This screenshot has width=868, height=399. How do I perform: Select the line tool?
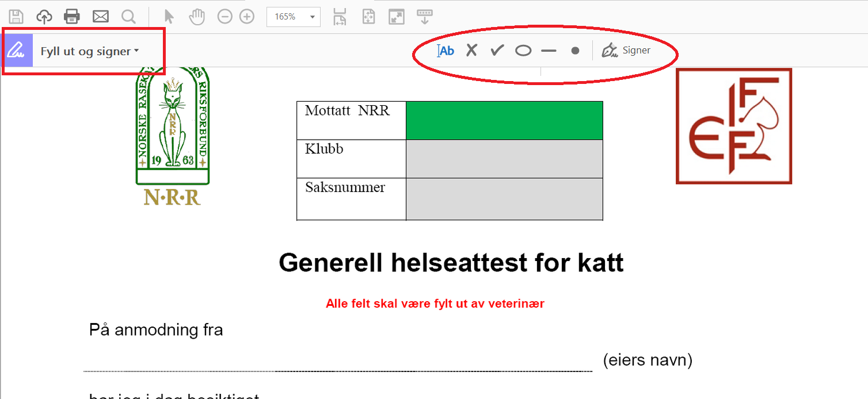[549, 51]
